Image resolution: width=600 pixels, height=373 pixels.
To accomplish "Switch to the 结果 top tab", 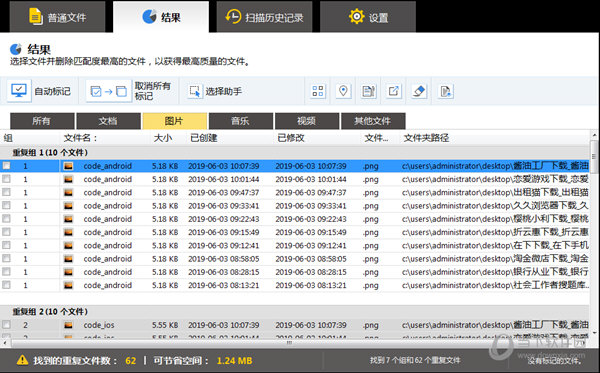I will click(161, 17).
